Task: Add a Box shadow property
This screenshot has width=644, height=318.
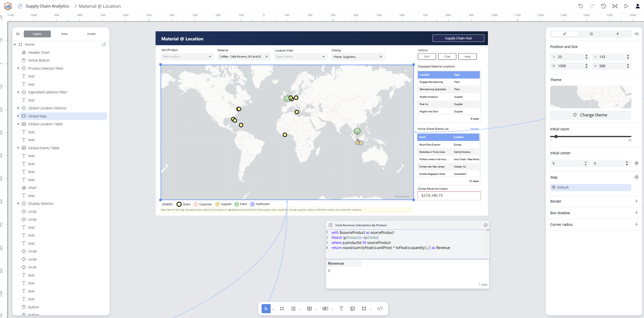Action: tap(636, 213)
